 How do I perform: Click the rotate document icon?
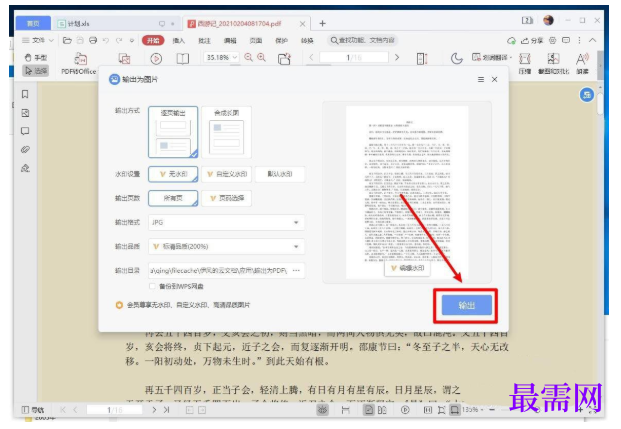point(284,59)
